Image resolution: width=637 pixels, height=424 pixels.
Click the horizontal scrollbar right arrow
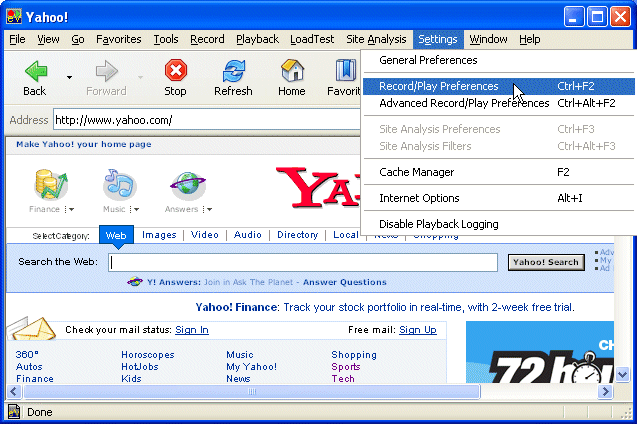pos(605,392)
